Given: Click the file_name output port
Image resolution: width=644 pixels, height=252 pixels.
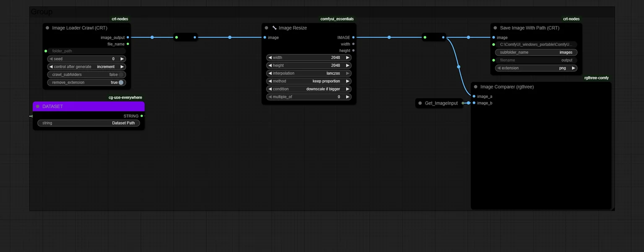Looking at the screenshot, I should (128, 44).
